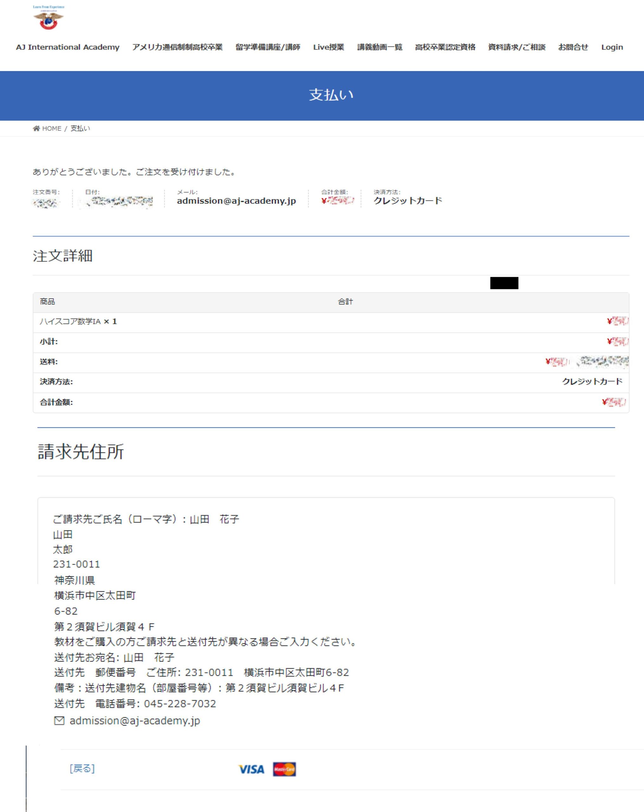Click the 支払い blue page heading
This screenshot has height=812, width=644.
tap(331, 95)
